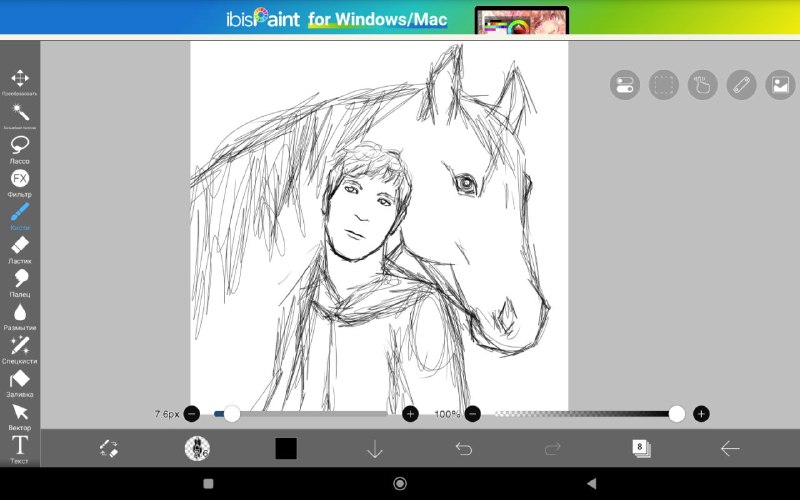Collapse toolbar with the down arrow
The image size is (800, 500).
pos(375,449)
